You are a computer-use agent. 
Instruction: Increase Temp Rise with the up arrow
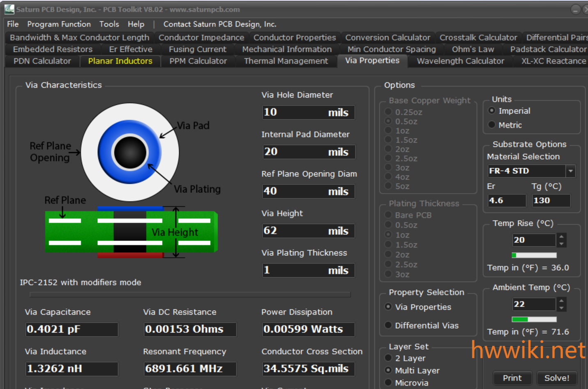pos(561,236)
